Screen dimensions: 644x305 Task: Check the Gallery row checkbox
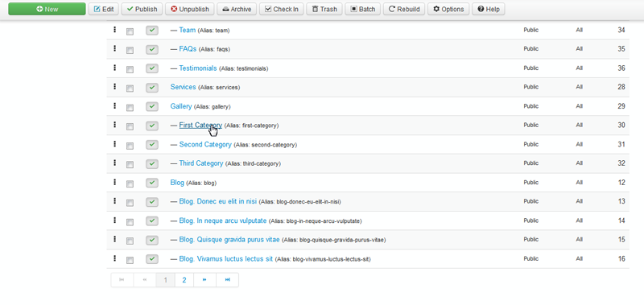(x=130, y=108)
